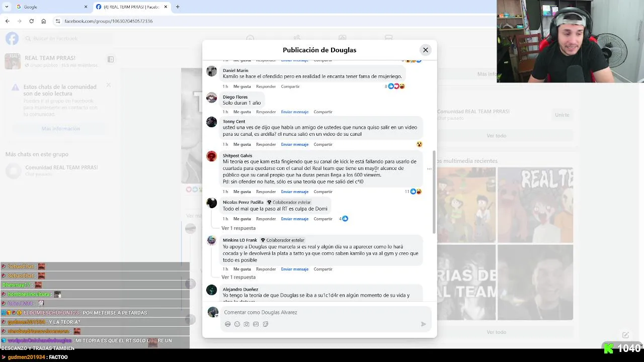Viewport: 644px width, 362px height.
Task: Close the Google tab
Action: pos(86,7)
